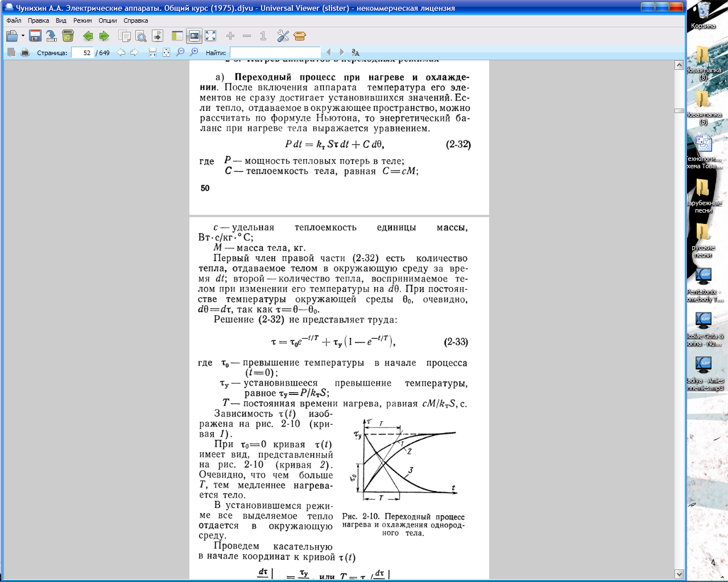Open the Опции menu
Viewport: 728px width, 582px height.
(107, 20)
